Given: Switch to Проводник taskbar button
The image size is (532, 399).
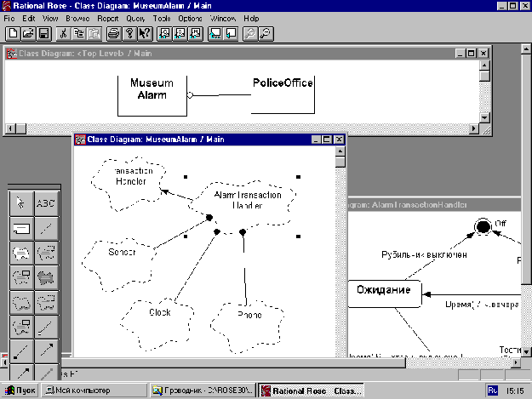Looking at the screenshot, I should tap(203, 390).
